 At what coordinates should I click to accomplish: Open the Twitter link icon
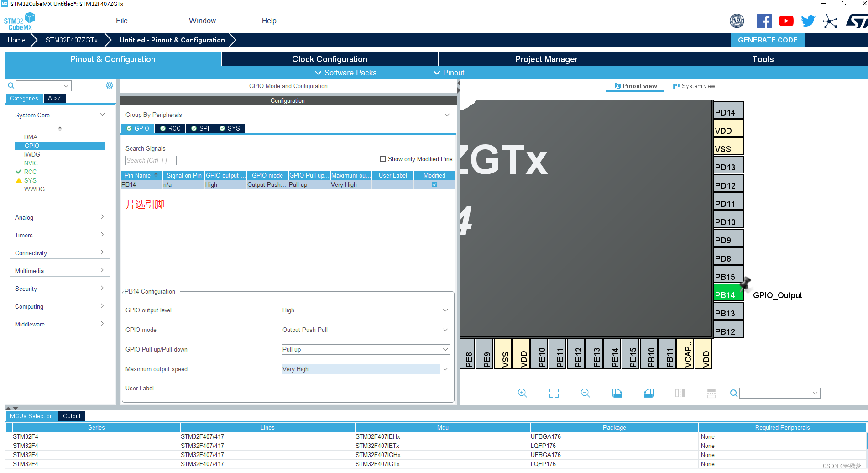pyautogui.click(x=808, y=21)
